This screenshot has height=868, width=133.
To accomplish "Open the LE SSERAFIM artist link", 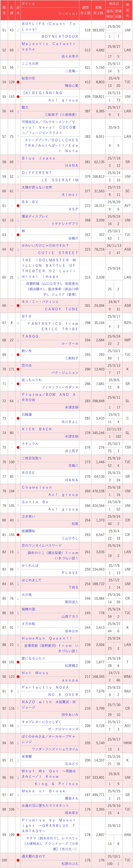I will pyautogui.click(x=60, y=180).
